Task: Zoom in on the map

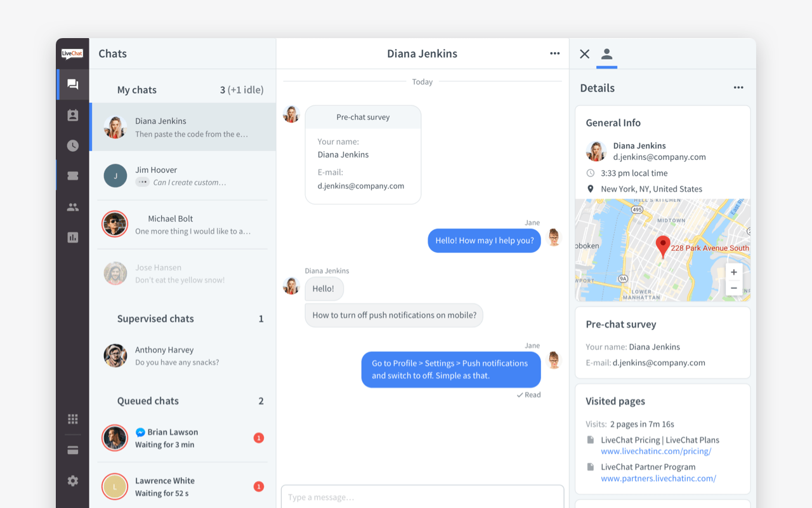Action: [734, 272]
